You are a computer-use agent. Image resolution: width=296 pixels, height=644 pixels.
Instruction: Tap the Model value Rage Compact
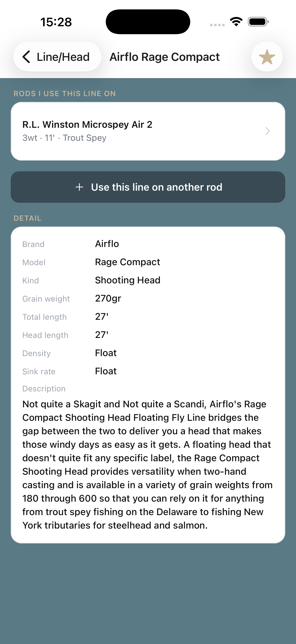point(128,262)
